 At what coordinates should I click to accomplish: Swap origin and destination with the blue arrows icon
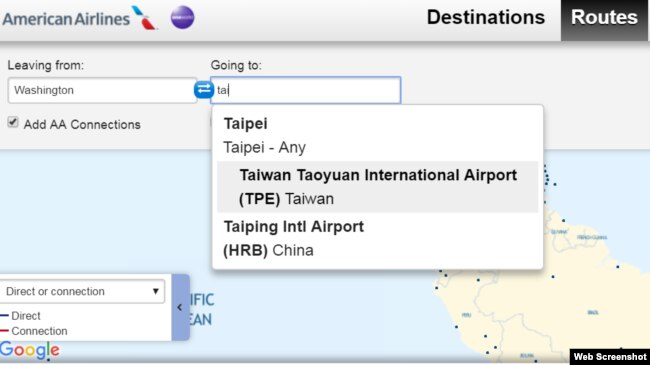point(204,89)
